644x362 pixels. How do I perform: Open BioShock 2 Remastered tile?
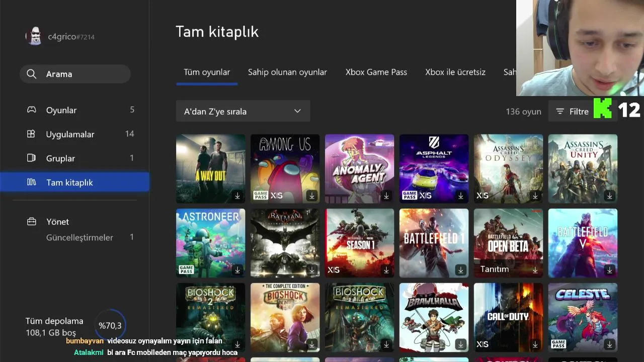[210, 317]
